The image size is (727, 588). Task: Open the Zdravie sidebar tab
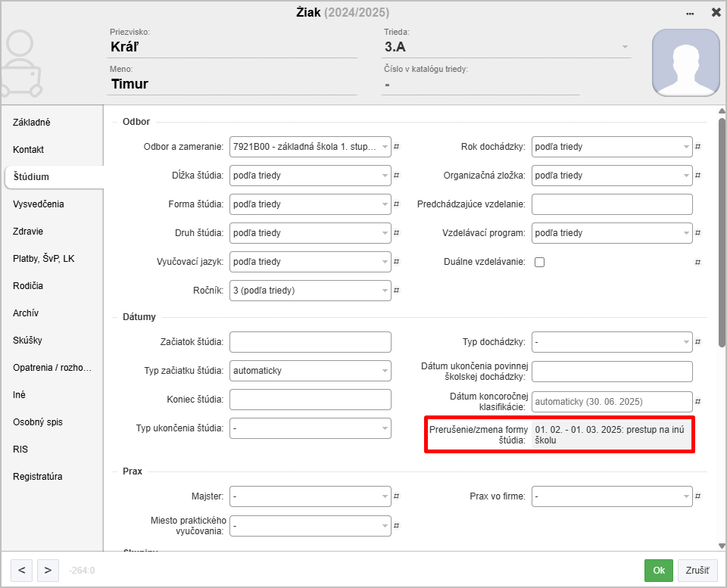coord(28,232)
